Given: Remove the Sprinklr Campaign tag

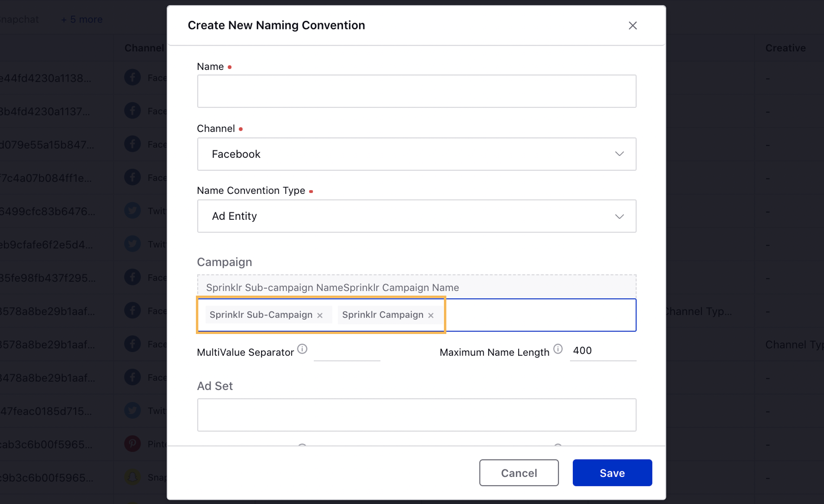Looking at the screenshot, I should pos(431,315).
